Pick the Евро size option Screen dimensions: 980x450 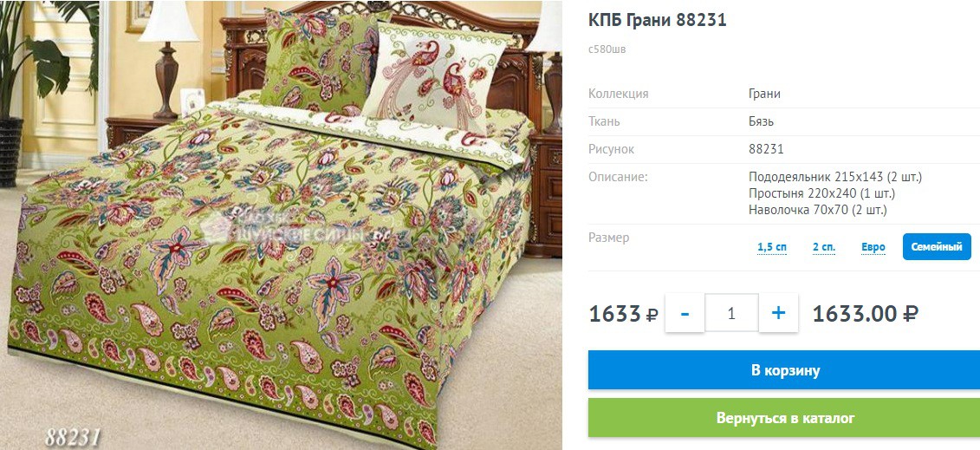click(x=873, y=247)
